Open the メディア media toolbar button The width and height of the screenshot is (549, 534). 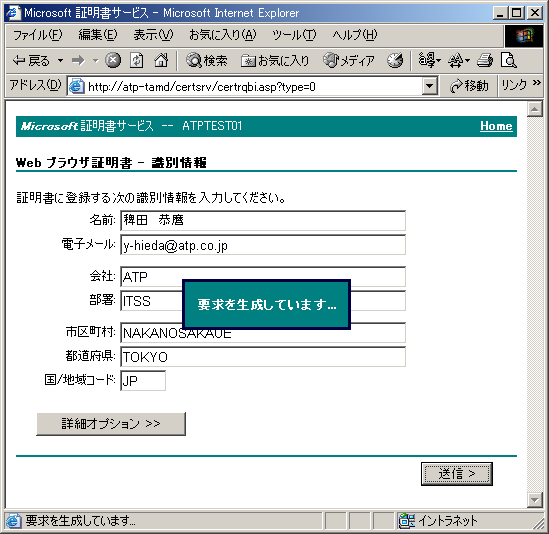pos(349,61)
